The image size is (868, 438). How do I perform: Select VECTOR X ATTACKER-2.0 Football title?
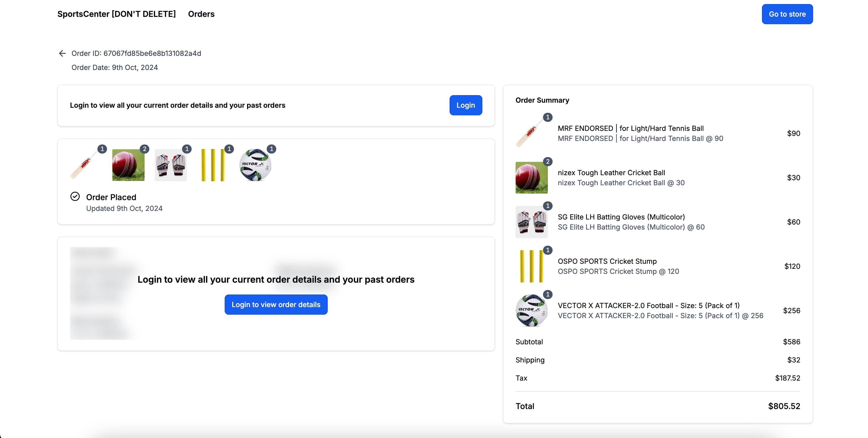(649, 305)
